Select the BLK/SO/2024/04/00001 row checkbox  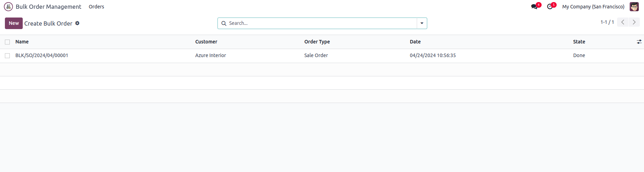[x=7, y=56]
